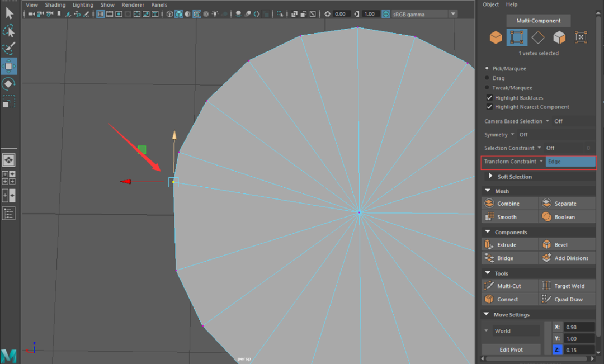Switch to two-pane side-by-side layout
This screenshot has height=364, width=604.
click(8, 195)
